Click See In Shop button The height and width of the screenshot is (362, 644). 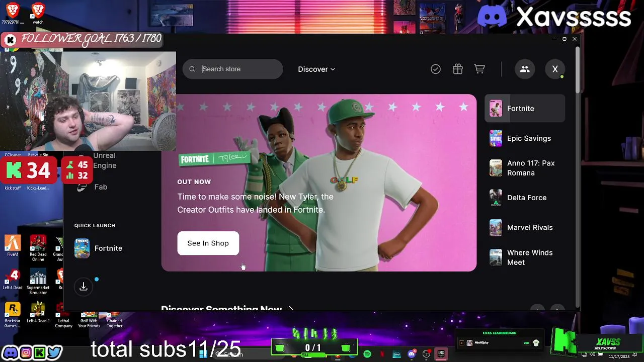coord(208,243)
